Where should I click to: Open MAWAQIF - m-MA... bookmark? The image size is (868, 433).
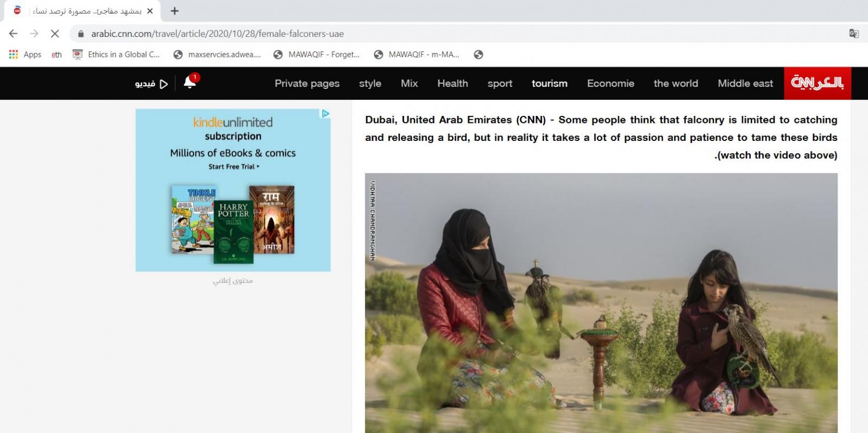(417, 54)
